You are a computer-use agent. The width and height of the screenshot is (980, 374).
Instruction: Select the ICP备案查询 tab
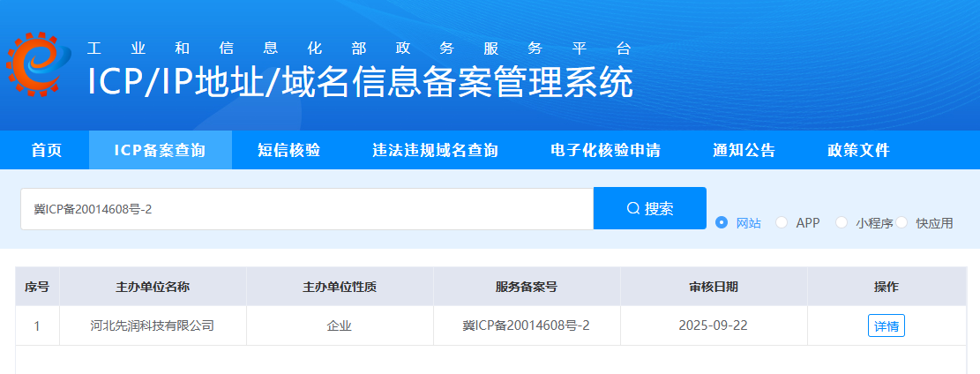[160, 150]
